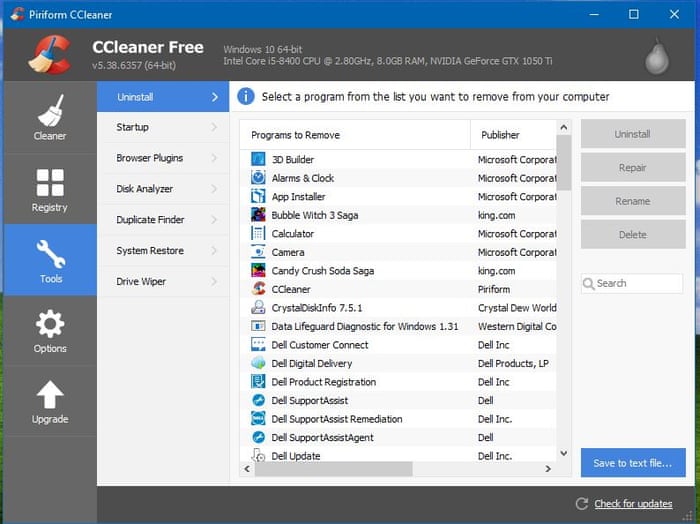Switch to the Disk Analyzer tab

coord(145,189)
